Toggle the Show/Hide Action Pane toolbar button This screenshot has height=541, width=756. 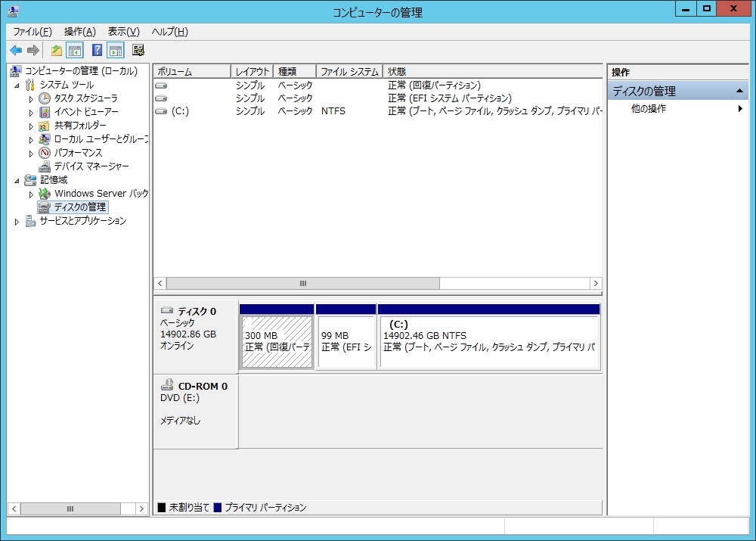point(115,51)
